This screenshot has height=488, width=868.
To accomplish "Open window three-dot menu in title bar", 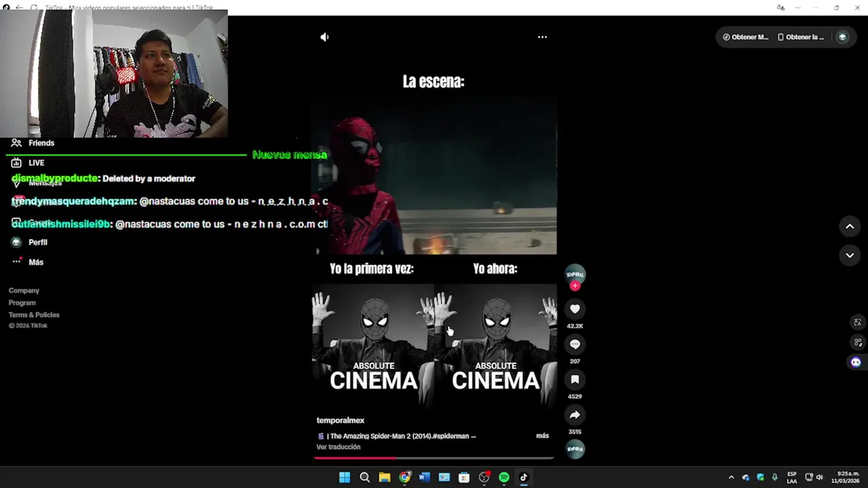I will tap(797, 7).
